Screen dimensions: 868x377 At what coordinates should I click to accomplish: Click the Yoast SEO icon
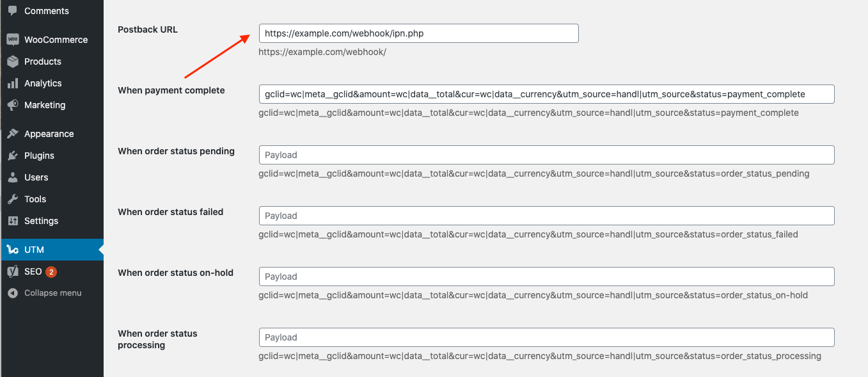coord(13,271)
